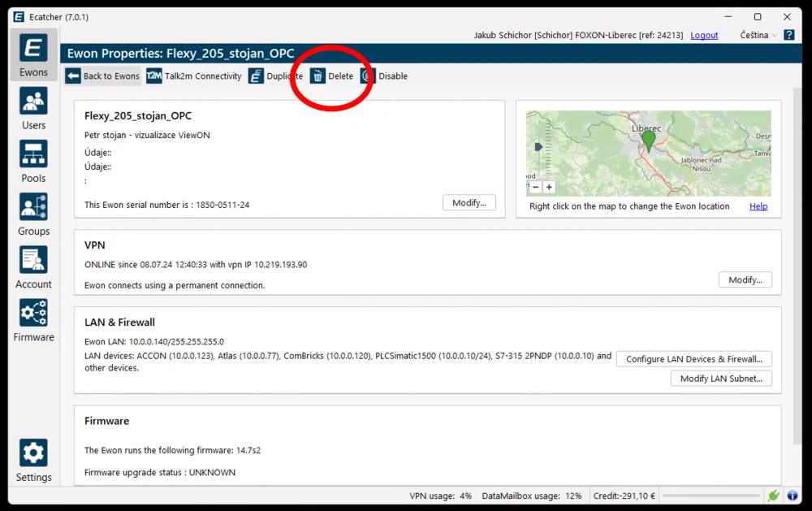Delete this Ewon using the toolbar
Image resolution: width=812 pixels, height=511 pixels.
332,76
